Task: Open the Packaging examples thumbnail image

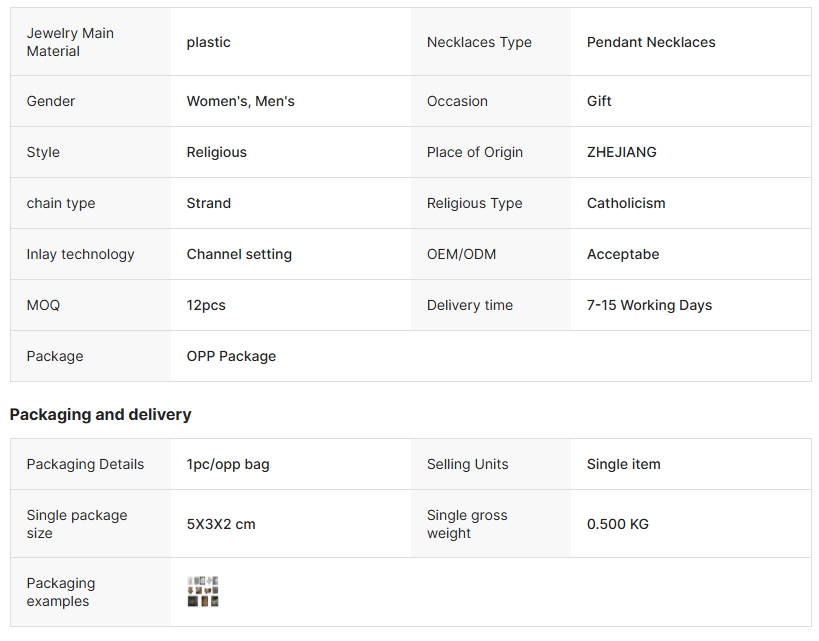Action: point(203,592)
